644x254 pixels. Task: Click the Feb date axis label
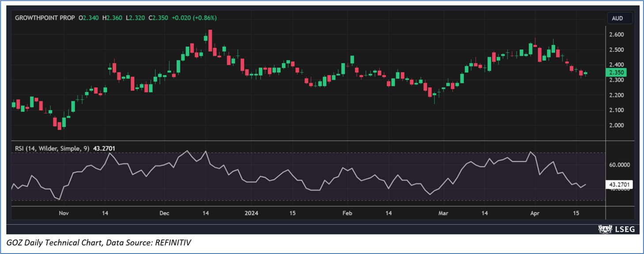coord(347,213)
